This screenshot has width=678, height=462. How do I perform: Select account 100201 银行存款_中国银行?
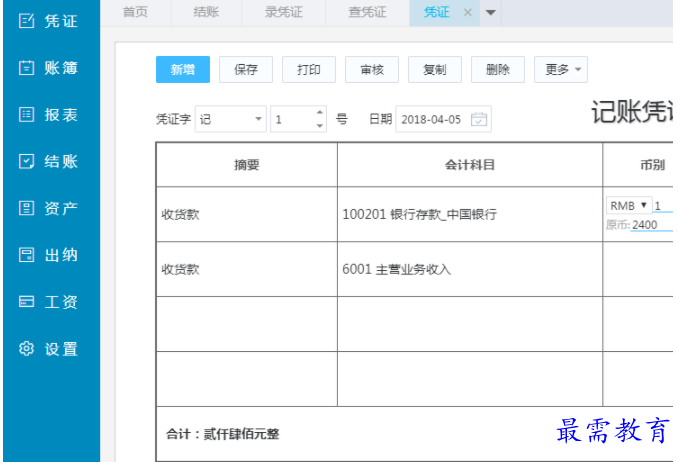pyautogui.click(x=419, y=214)
